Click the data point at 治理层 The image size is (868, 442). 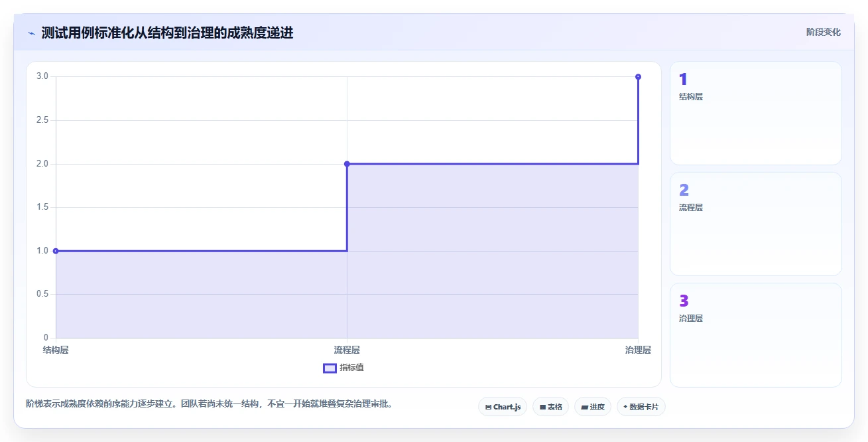coord(638,77)
